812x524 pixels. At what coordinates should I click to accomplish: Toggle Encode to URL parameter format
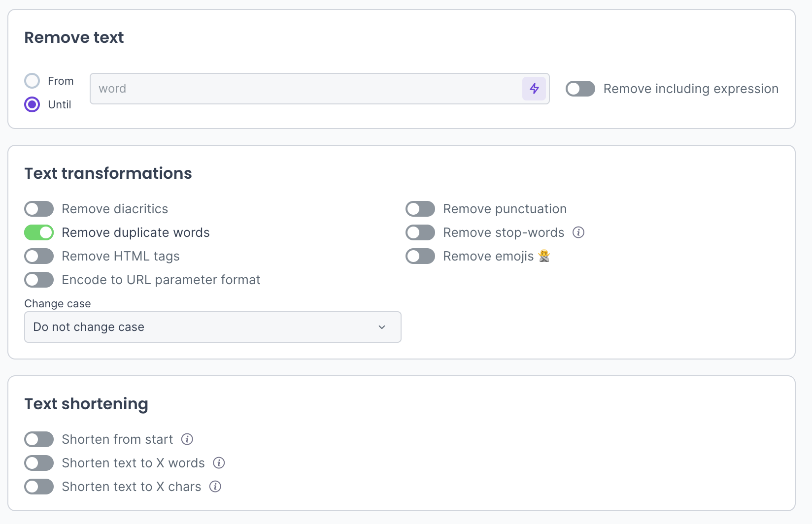(x=39, y=280)
